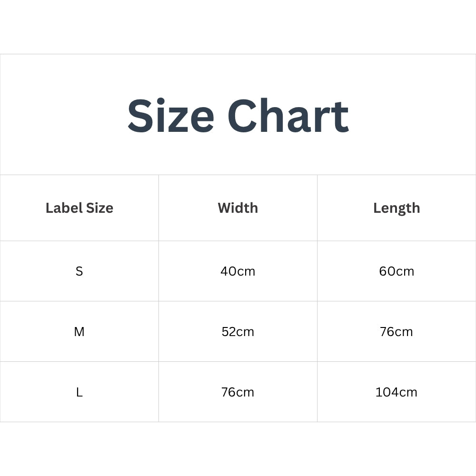The image size is (476, 476).
Task: Select the "Label Size" column header
Action: tap(79, 208)
